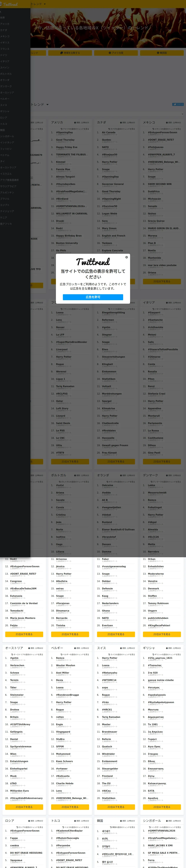Open the region select box below the トレンド heading
The width and height of the screenshot is (186, 868).
click(x=107, y=114)
